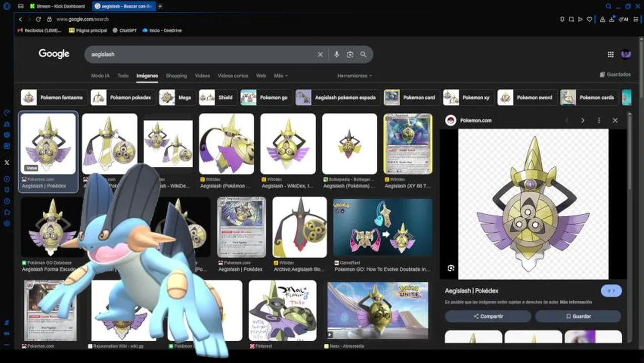Click the heart bookmark icon in toolbar
The height and width of the screenshot is (363, 644).
(589, 19)
